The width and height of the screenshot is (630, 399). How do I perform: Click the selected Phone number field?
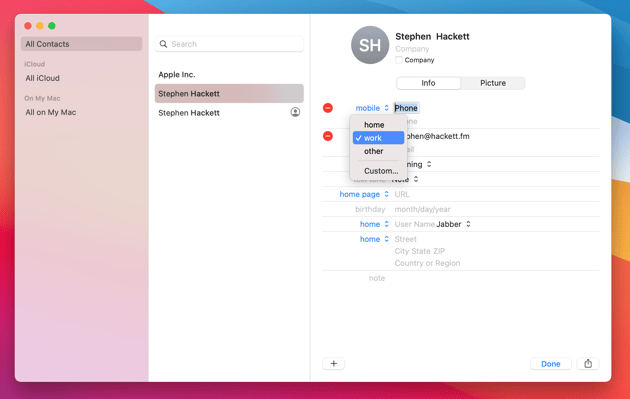pos(406,108)
